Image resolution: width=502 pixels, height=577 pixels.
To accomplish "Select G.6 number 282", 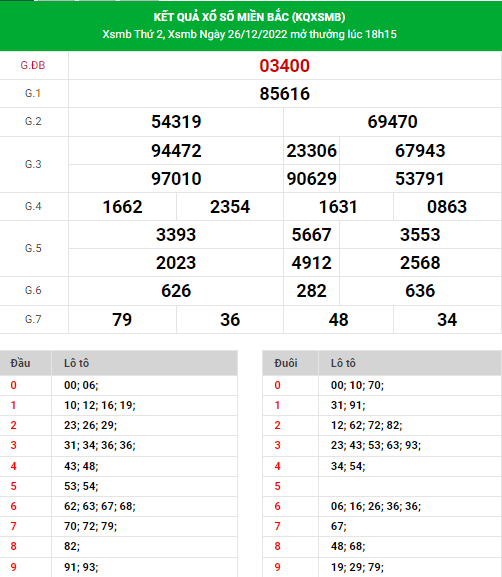I will click(x=311, y=291).
